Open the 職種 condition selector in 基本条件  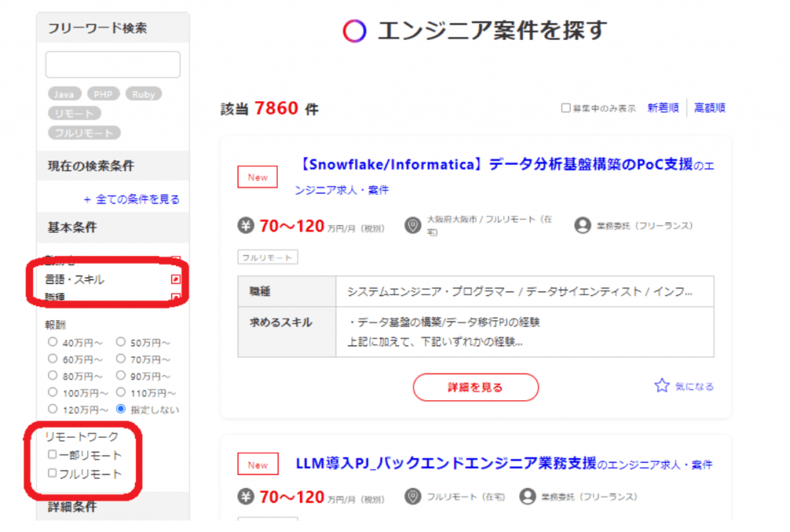click(176, 297)
